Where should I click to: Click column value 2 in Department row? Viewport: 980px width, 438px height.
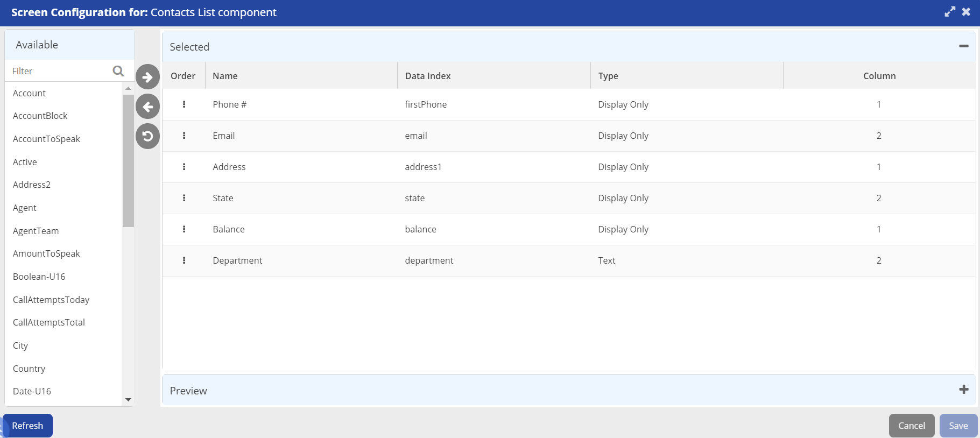[879, 260]
